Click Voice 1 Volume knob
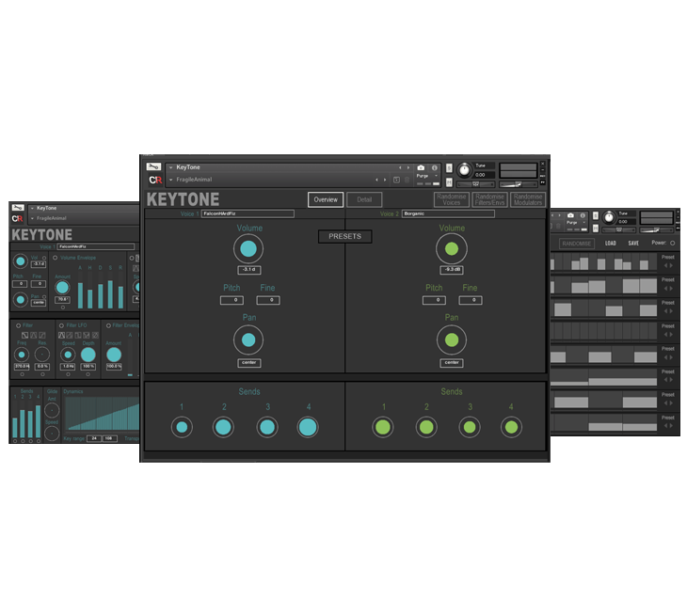Image resolution: width=687 pixels, height=616 pixels. click(248, 249)
